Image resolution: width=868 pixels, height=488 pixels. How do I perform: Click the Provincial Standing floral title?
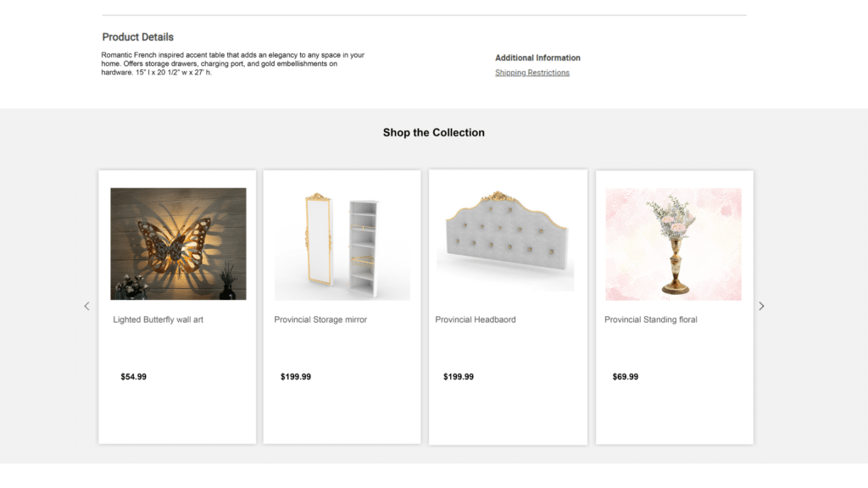[x=650, y=319]
